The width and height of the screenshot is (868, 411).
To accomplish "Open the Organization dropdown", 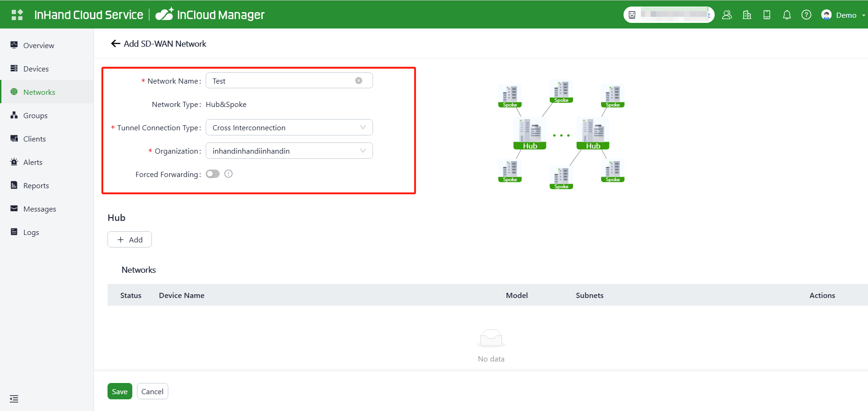I will tap(289, 151).
